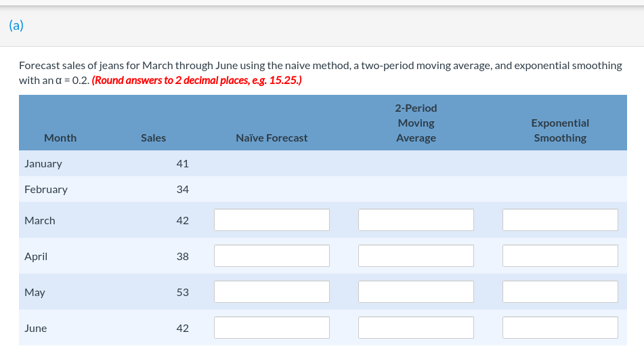
Task: Click the April Exponential Smoothing input
Action: [x=560, y=255]
